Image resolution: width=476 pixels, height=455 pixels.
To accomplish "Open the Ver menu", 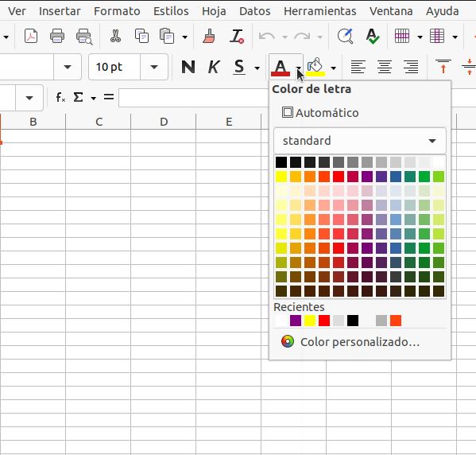I will point(17,11).
